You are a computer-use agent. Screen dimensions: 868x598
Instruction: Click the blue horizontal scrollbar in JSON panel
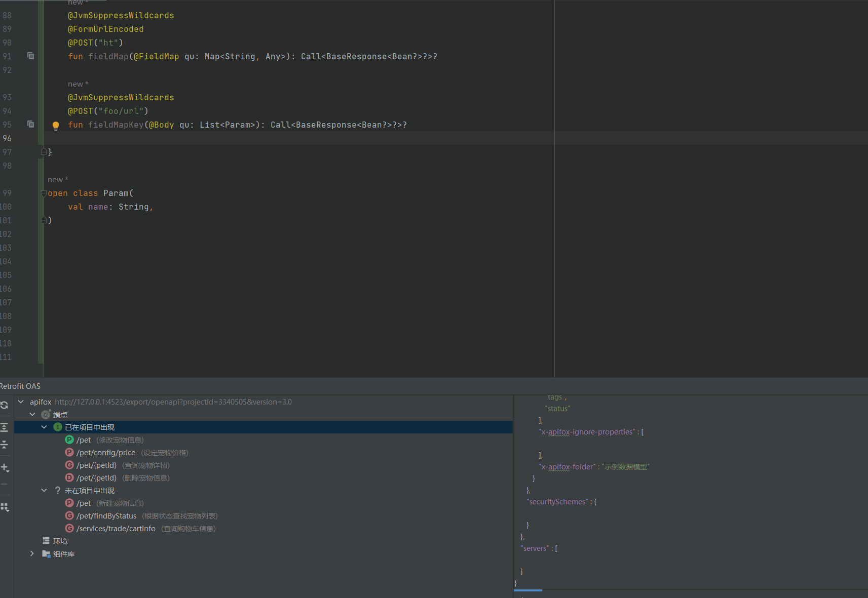pyautogui.click(x=528, y=590)
